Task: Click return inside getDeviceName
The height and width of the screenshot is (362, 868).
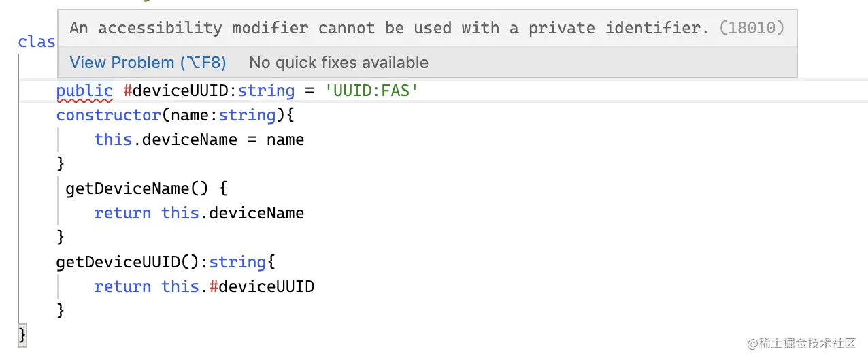Action: pos(122,213)
